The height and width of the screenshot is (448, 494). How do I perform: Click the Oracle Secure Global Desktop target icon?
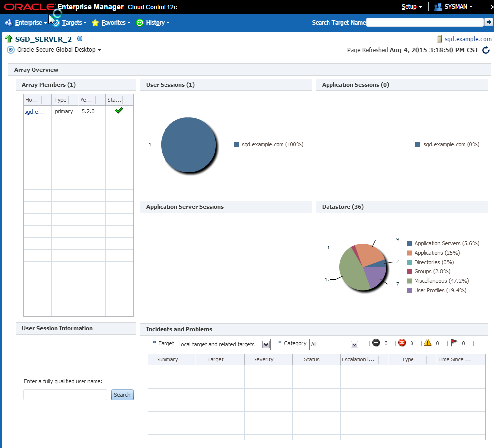coord(11,50)
